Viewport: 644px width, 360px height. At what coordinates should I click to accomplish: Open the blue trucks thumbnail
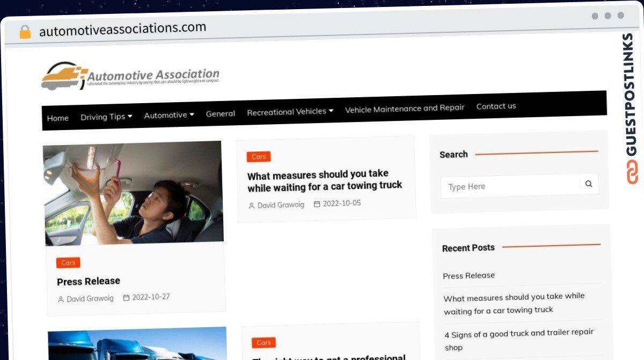point(137,344)
